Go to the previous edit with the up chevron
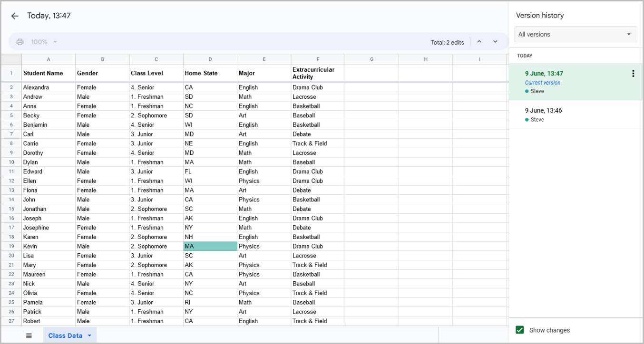The height and width of the screenshot is (344, 644). [x=479, y=42]
